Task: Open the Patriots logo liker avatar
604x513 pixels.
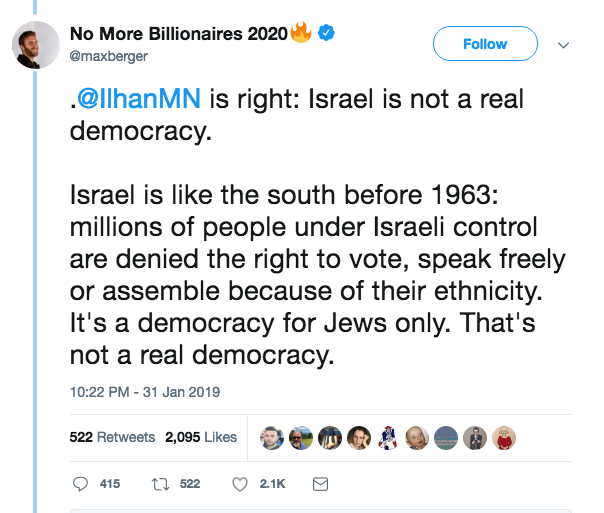Action: tap(388, 438)
